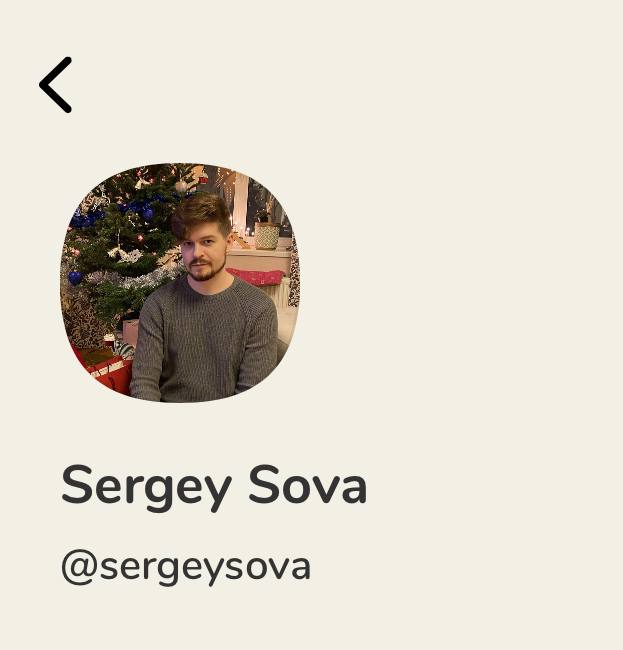Click the black left-pointing chevron
The image size is (623, 650).
click(x=56, y=85)
